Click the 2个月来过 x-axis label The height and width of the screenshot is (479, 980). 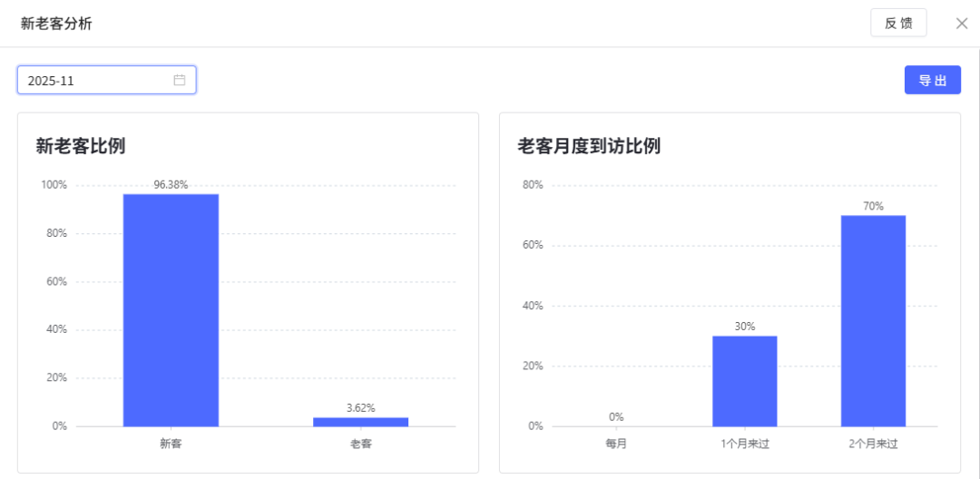873,444
